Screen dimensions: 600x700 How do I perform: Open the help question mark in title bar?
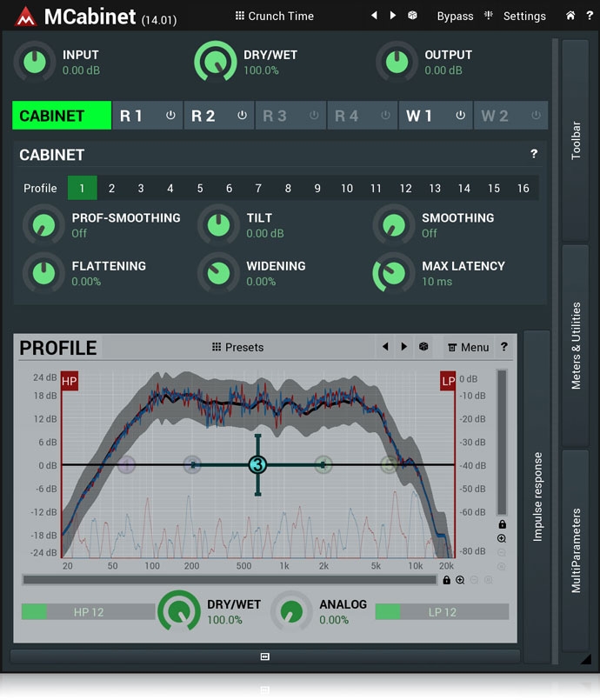click(589, 16)
